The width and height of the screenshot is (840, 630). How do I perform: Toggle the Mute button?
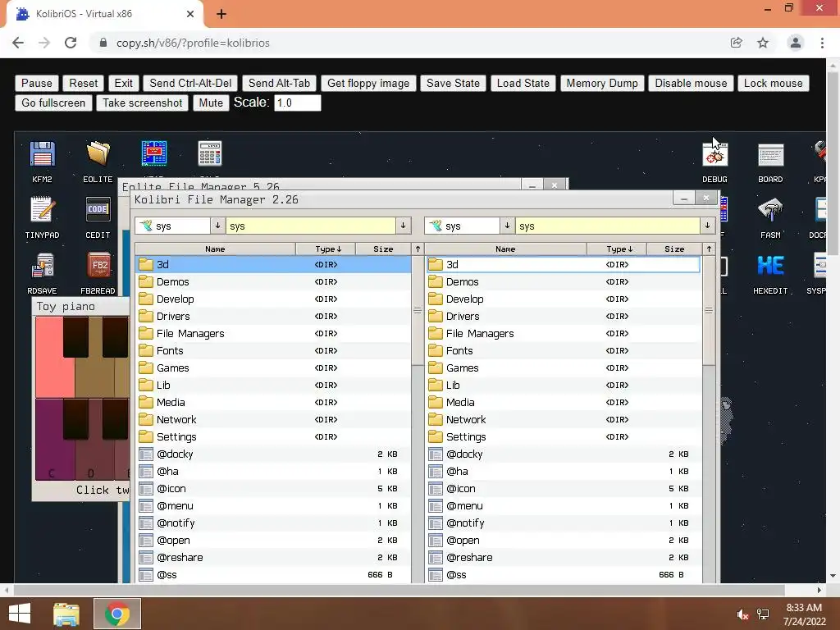[211, 103]
